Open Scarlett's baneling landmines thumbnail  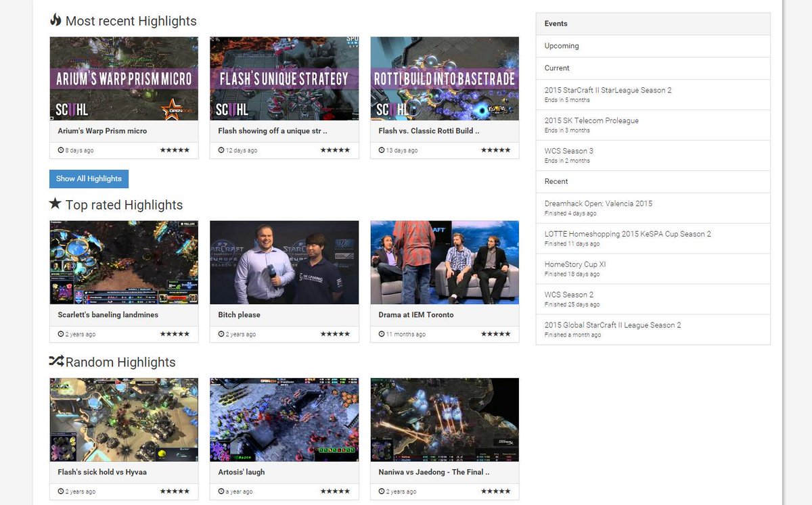click(x=124, y=262)
